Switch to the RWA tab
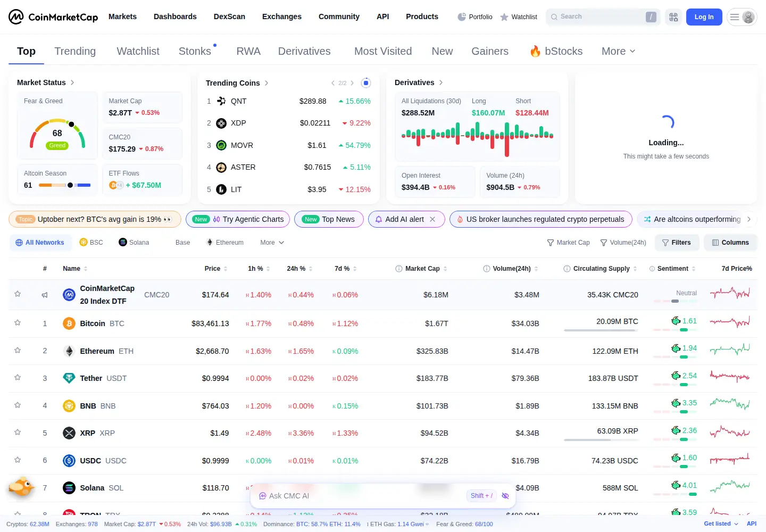 (x=248, y=51)
